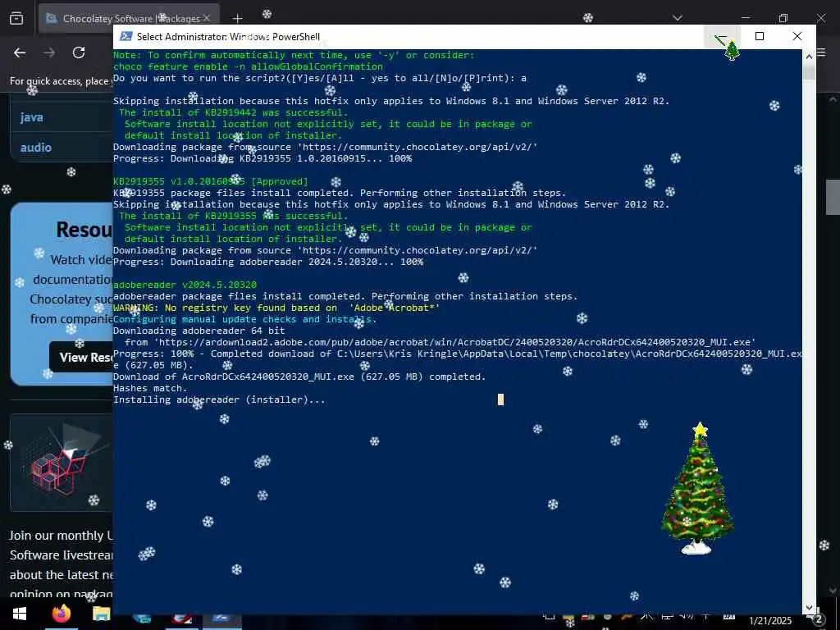Open the notification center icon
This screenshot has height=630, width=840.
817,620
